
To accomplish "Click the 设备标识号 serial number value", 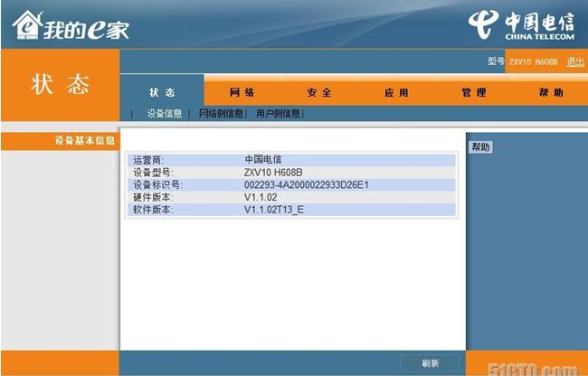I will [x=306, y=184].
